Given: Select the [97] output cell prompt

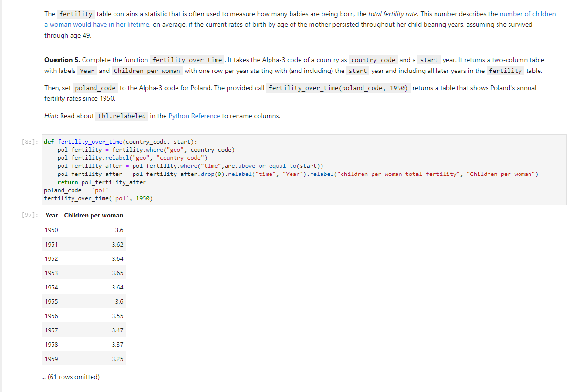Looking at the screenshot, I should [x=29, y=215].
